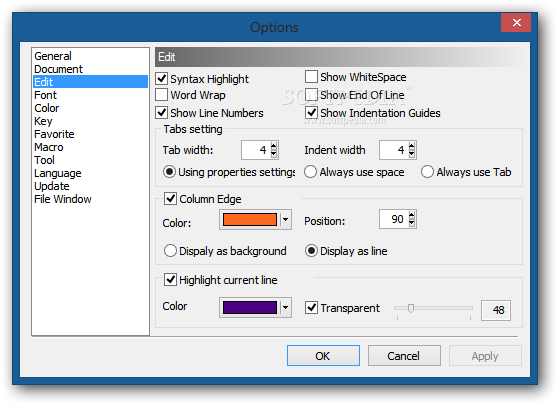Disable Highlight current line

[x=170, y=280]
